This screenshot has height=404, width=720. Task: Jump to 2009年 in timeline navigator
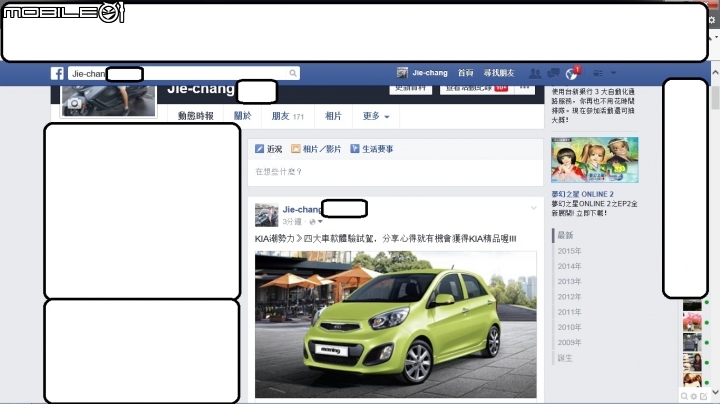(569, 342)
